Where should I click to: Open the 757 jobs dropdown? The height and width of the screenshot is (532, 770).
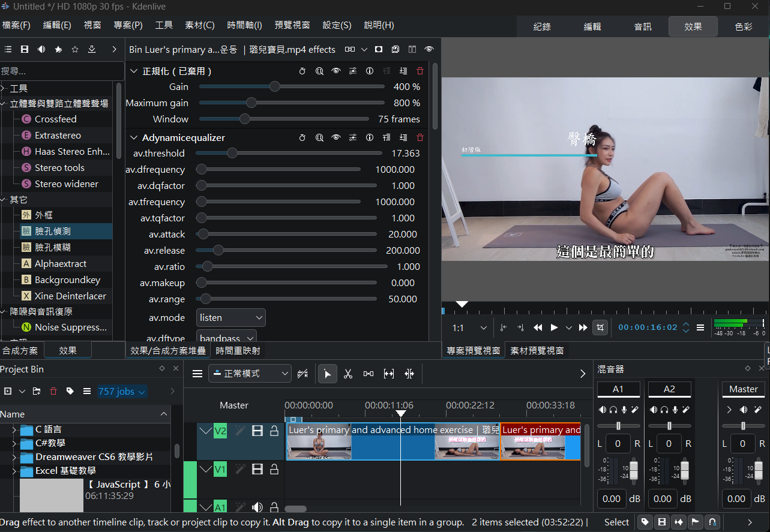(x=122, y=391)
